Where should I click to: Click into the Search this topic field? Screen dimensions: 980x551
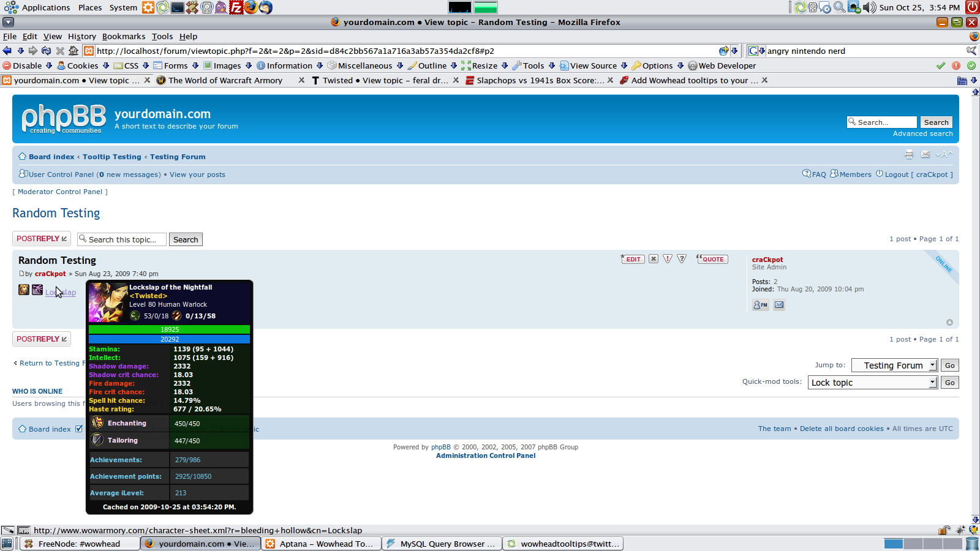[122, 239]
